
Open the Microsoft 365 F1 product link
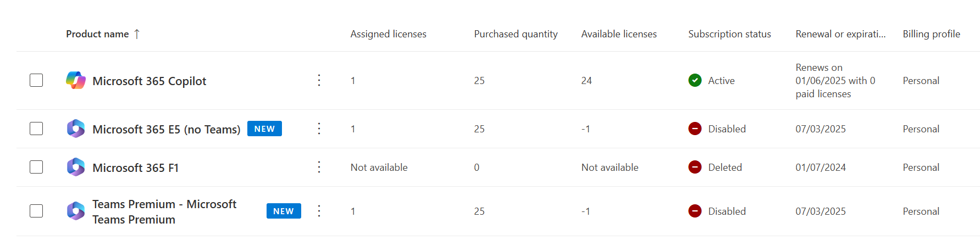135,168
